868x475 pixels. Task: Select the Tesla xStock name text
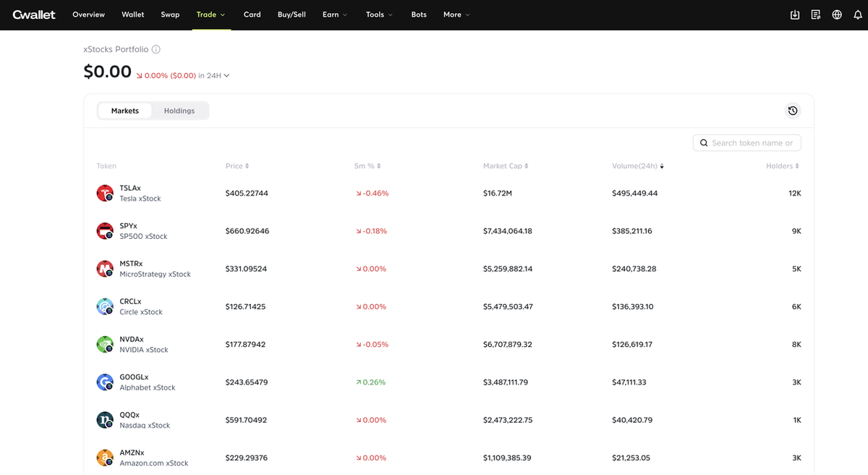click(140, 198)
